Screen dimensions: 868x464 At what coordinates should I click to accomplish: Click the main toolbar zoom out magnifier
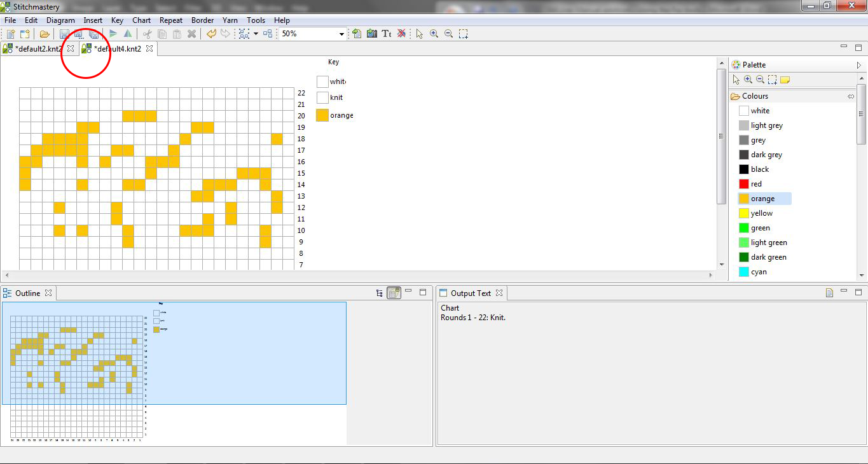[449, 34]
